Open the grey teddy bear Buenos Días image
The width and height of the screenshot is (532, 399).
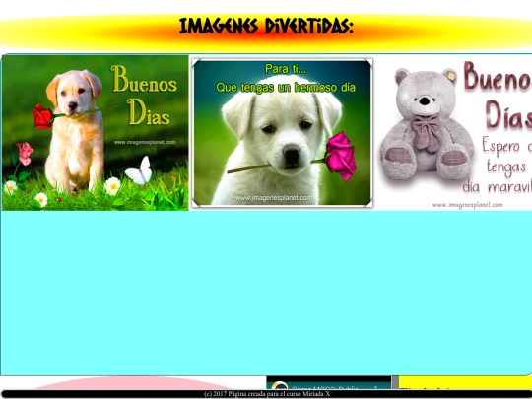(x=453, y=133)
